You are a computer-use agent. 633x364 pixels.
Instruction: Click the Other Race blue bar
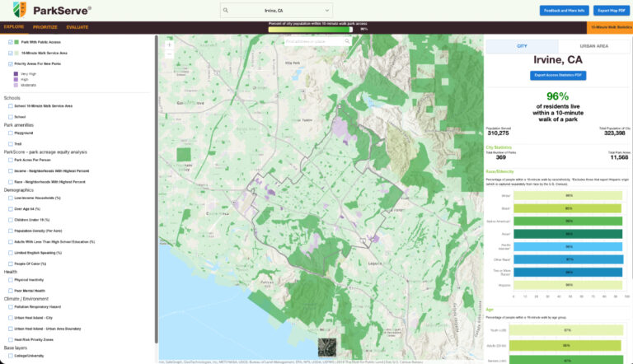coord(568,259)
